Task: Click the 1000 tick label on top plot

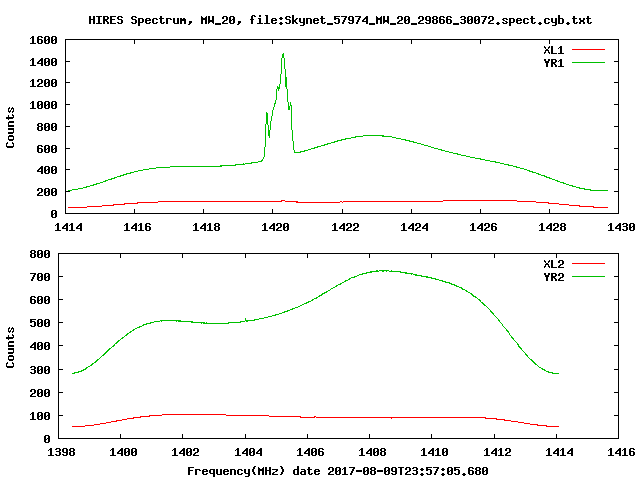Action: (43, 105)
